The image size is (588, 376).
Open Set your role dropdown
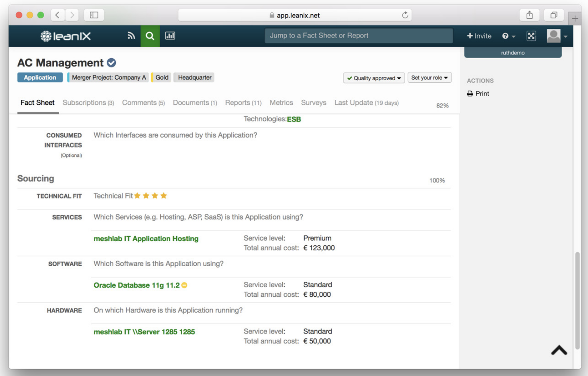click(x=429, y=78)
